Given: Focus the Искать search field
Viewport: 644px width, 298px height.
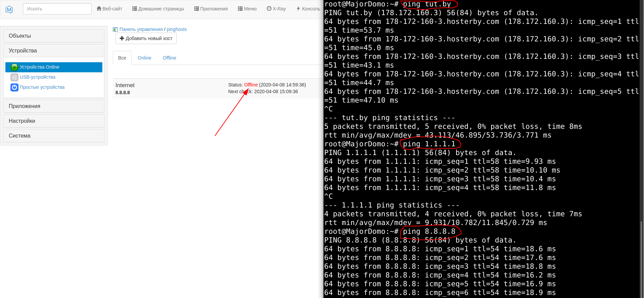Looking at the screenshot, I should click(57, 9).
